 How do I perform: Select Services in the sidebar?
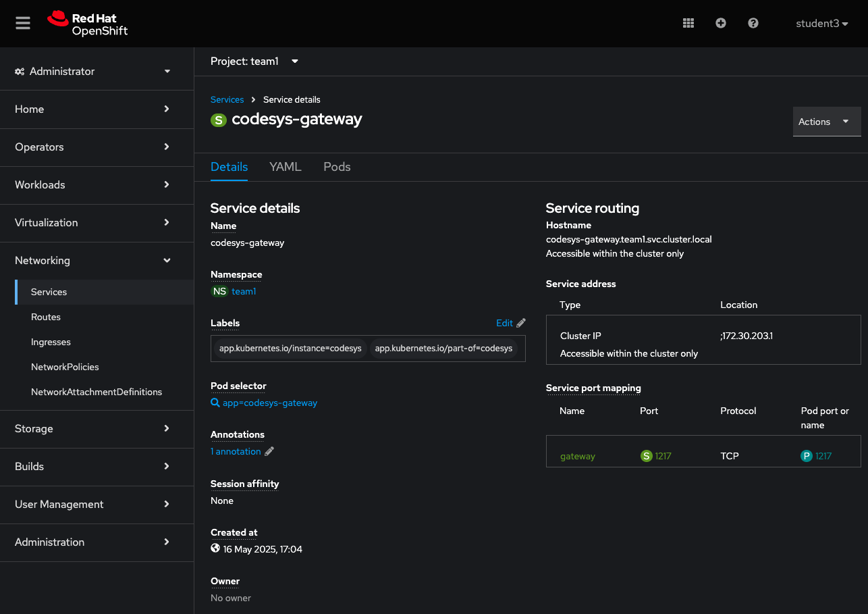pyautogui.click(x=104, y=292)
